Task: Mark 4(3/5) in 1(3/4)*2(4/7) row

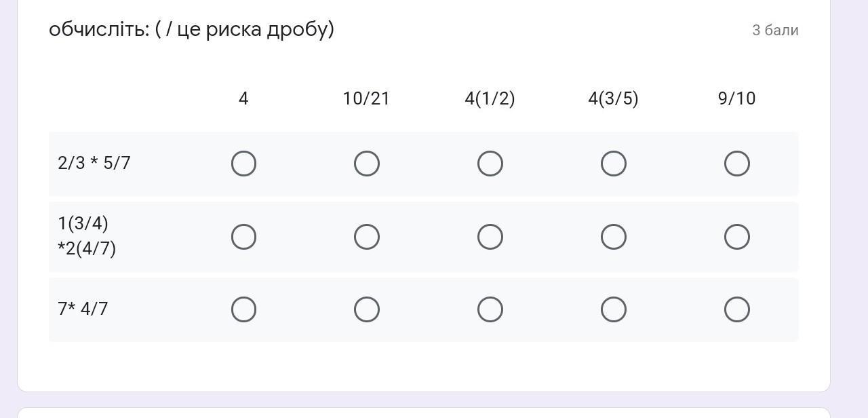Action: pyautogui.click(x=614, y=237)
